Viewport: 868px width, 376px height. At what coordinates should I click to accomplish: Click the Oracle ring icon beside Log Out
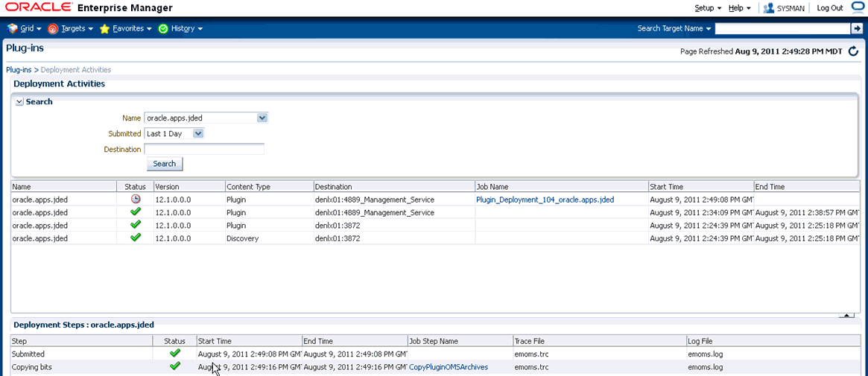(x=858, y=7)
